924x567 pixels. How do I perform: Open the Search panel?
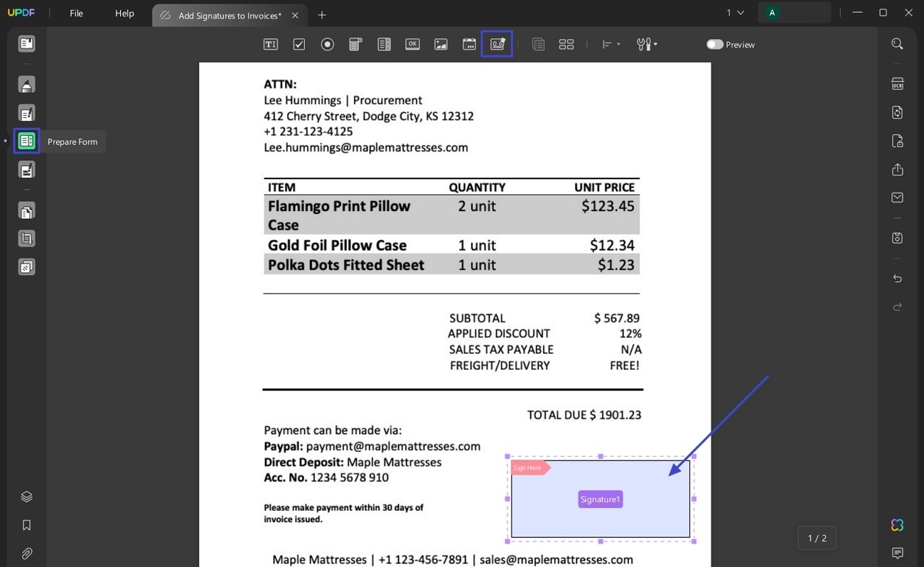(897, 43)
